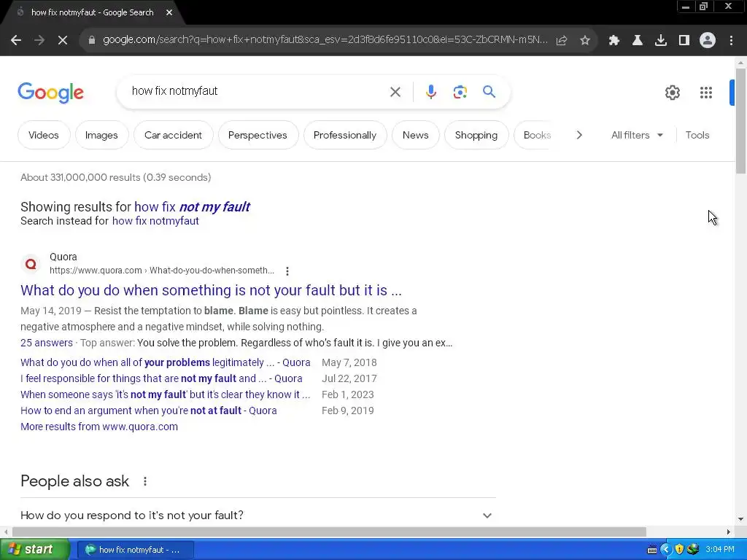747x560 pixels.
Task: Select the Car accident filter chip
Action: (173, 135)
